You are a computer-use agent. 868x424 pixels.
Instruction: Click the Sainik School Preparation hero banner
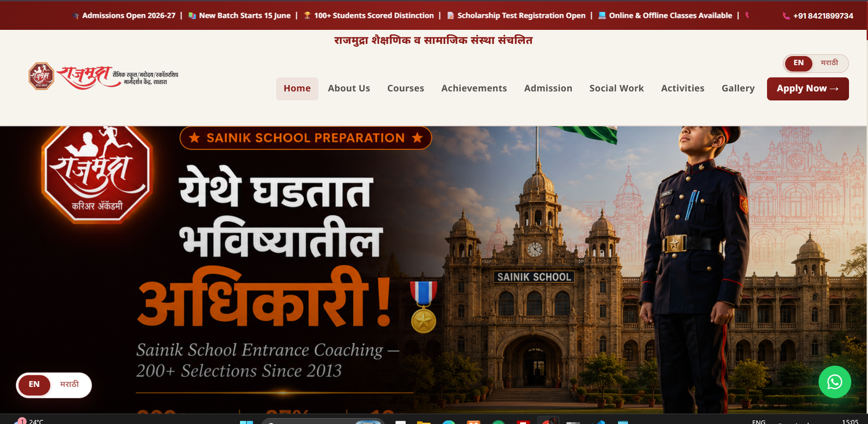(305, 138)
